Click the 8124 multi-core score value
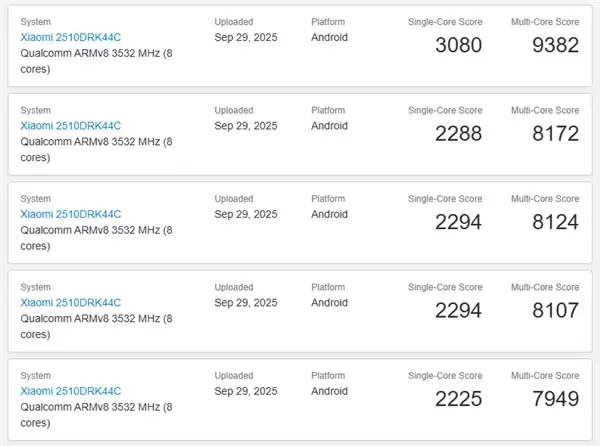This screenshot has height=446, width=600. click(555, 222)
